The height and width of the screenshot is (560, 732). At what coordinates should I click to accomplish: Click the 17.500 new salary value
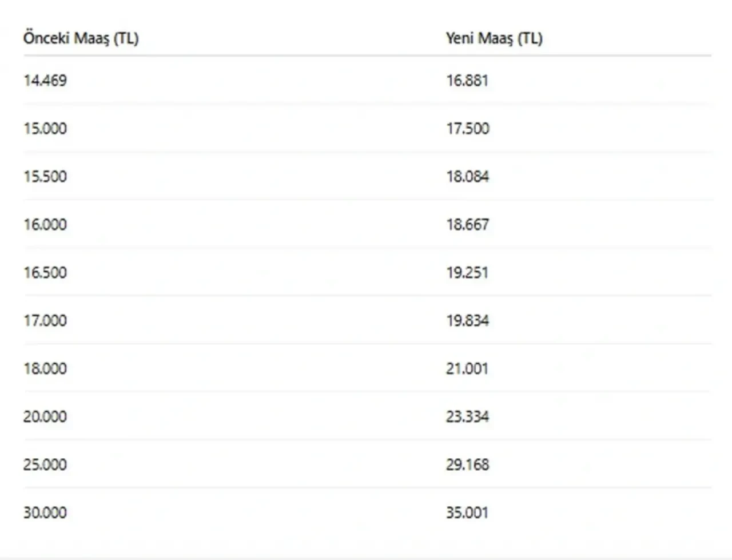coord(468,128)
